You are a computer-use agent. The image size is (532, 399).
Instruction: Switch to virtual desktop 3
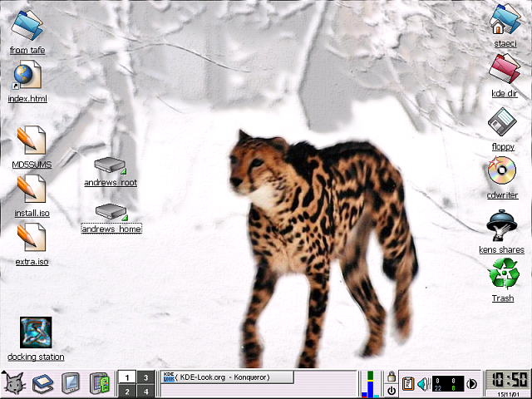click(x=146, y=377)
